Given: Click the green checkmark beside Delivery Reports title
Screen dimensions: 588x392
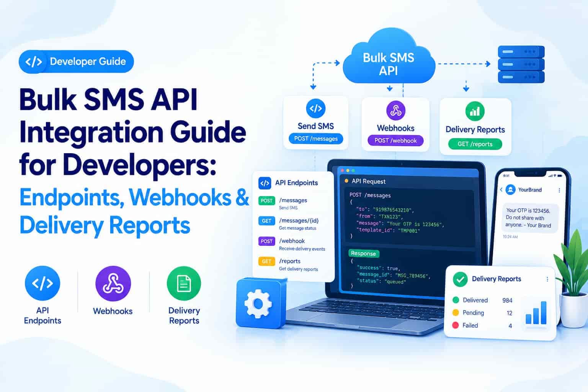Looking at the screenshot, I should [x=460, y=279].
